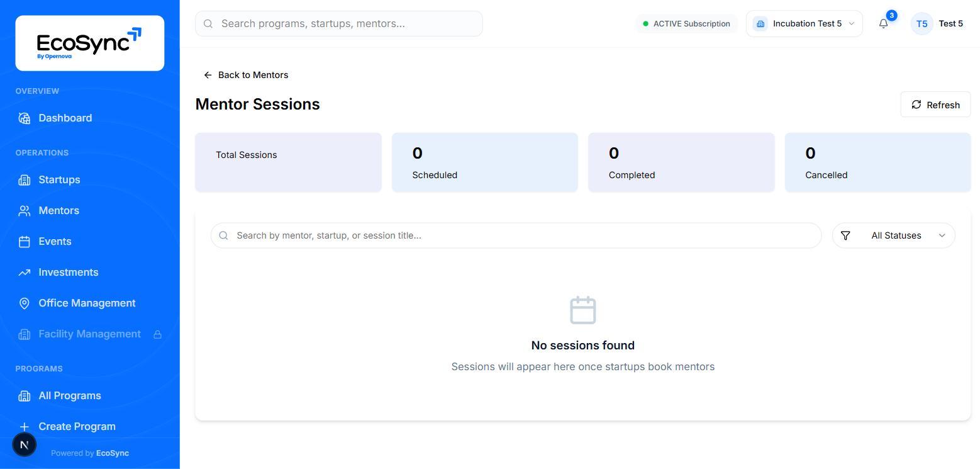The width and height of the screenshot is (980, 469).
Task: Click the refresh arrows icon
Action: point(916,105)
